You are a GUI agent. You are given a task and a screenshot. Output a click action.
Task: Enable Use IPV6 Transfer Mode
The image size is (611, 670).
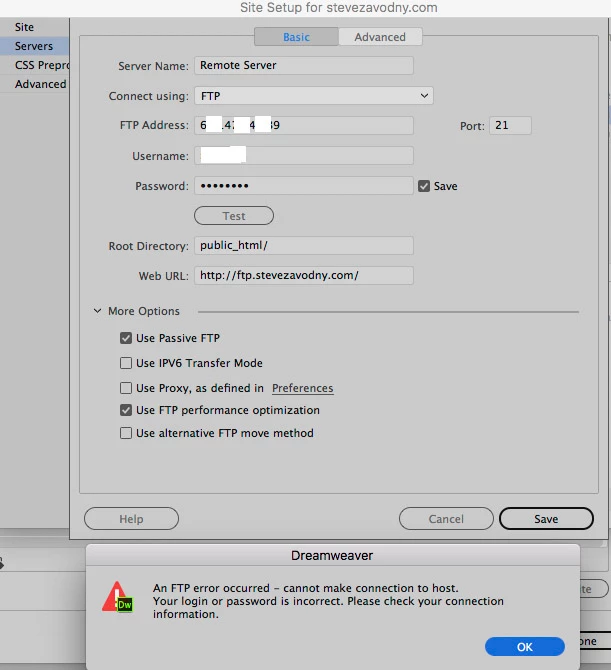pos(126,363)
